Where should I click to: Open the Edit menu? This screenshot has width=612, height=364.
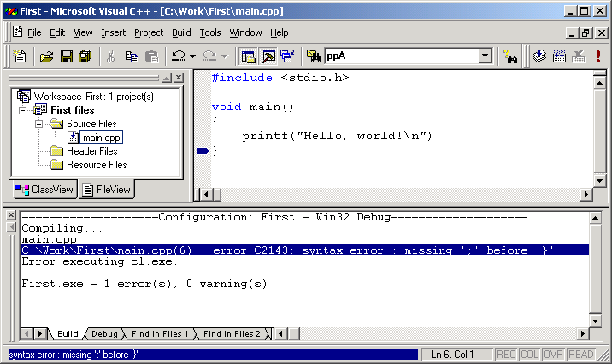pos(57,32)
